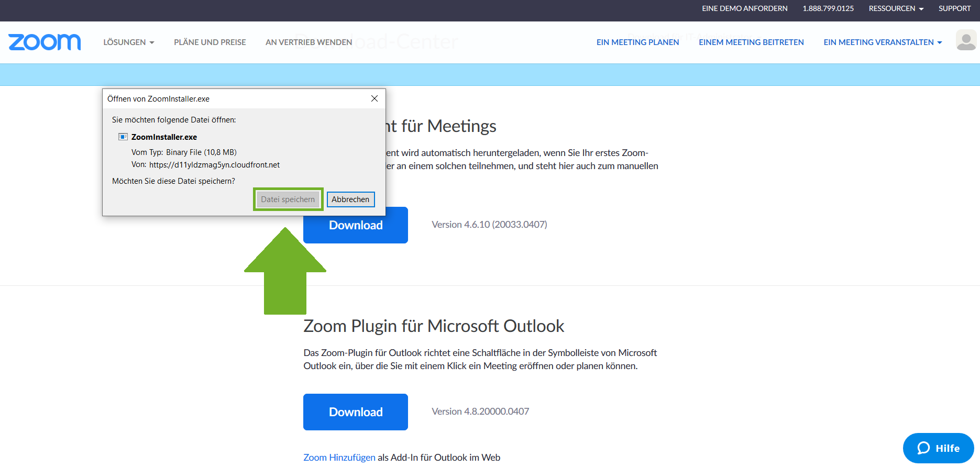Screen dimensions: 980x467
Task: Click Ein Meeting planen link
Action: pyautogui.click(x=637, y=42)
